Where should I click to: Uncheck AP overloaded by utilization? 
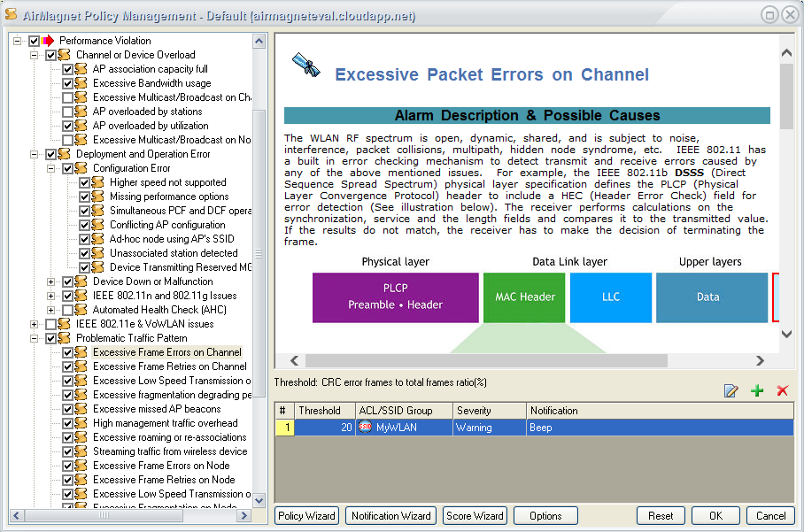tap(67, 126)
